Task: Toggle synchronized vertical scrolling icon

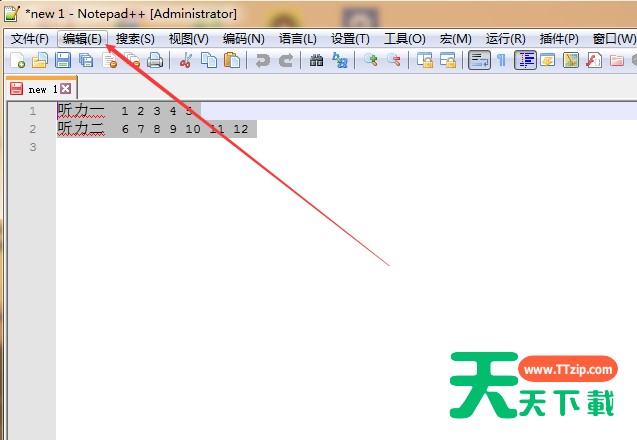Action: [x=425, y=61]
